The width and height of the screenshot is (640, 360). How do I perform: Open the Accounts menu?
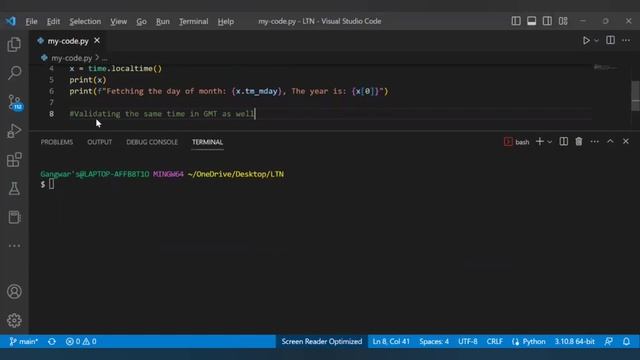pyautogui.click(x=14, y=292)
